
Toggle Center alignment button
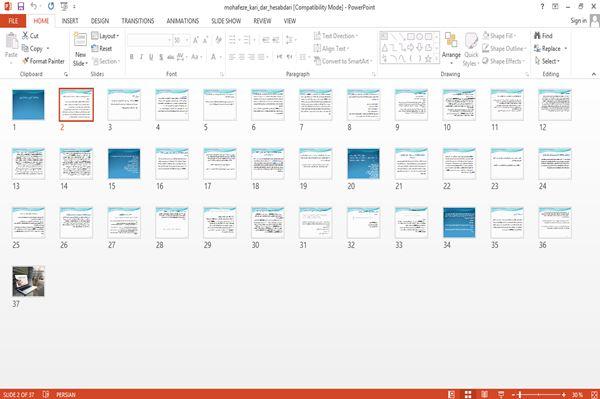[x=241, y=57]
